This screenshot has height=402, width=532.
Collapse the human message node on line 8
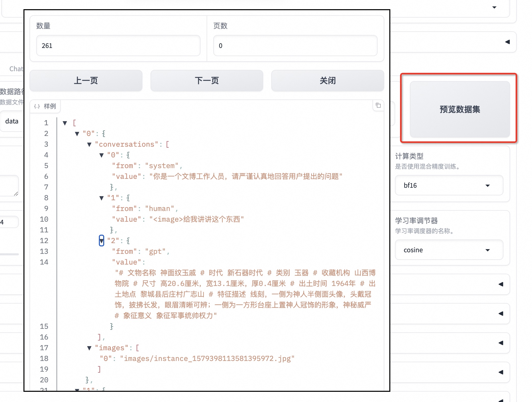click(x=102, y=198)
